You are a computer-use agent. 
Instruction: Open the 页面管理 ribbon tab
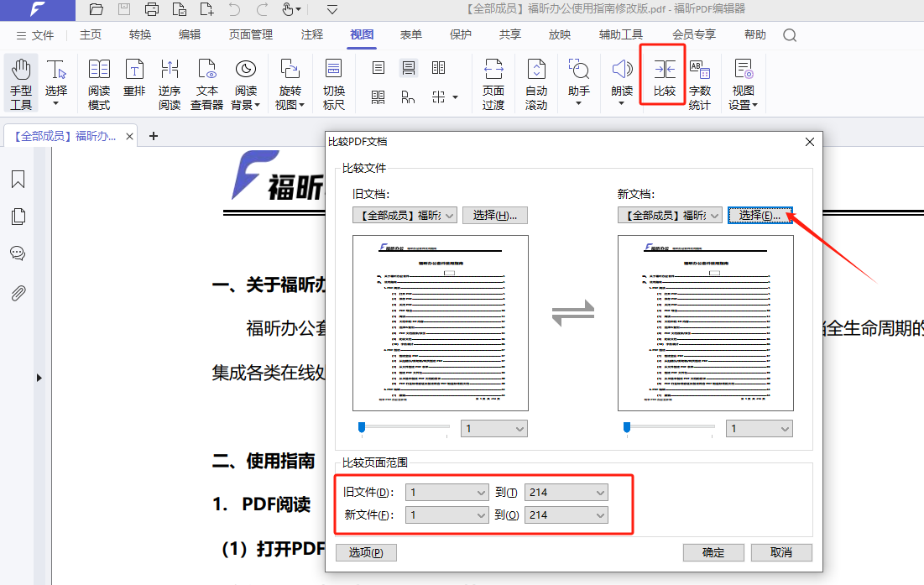pos(250,34)
